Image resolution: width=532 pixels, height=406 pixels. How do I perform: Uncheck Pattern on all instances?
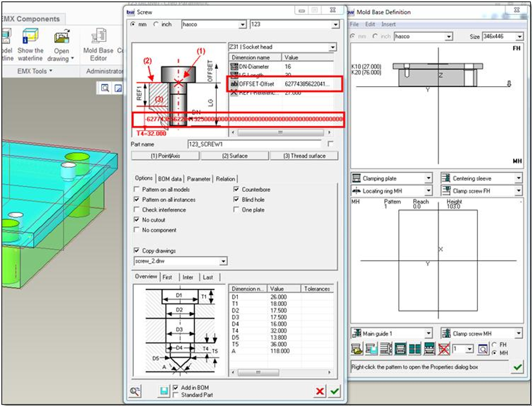coord(137,199)
